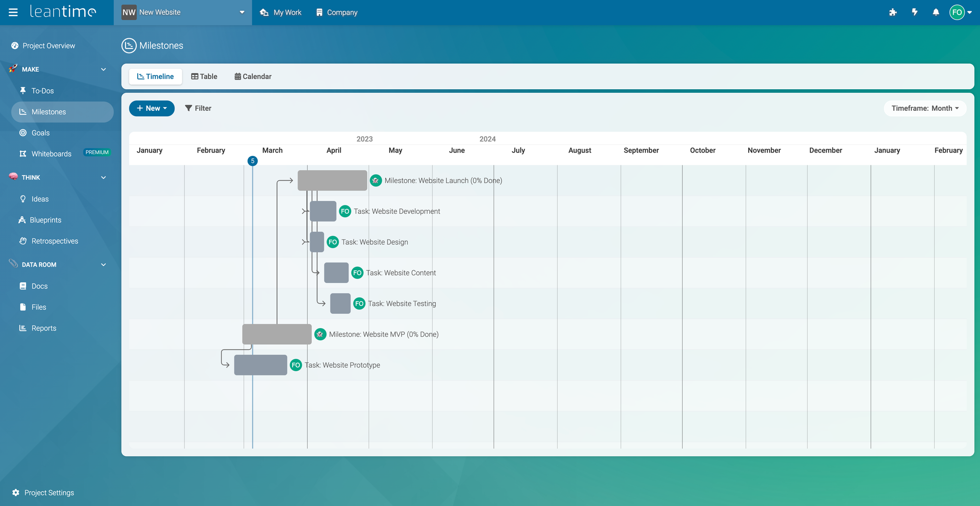Screen dimensions: 980x506
Task: Collapse the DATA ROOM section
Action: 103,264
